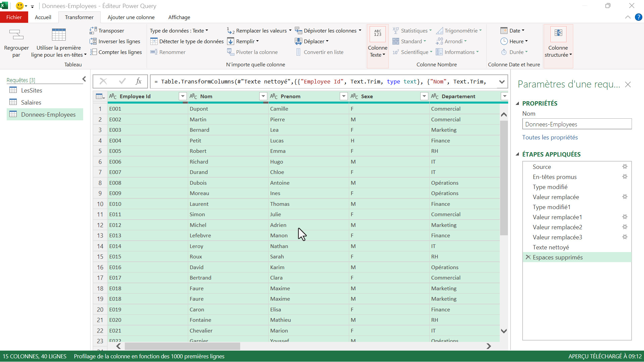Screen dimensions: 644x362
Task: Expand the formula bar chevron
Action: [x=501, y=82]
